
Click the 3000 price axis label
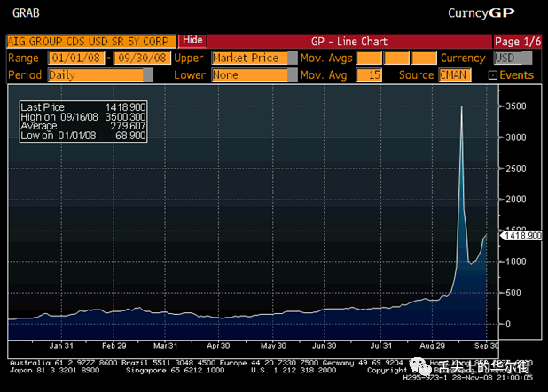pos(516,137)
